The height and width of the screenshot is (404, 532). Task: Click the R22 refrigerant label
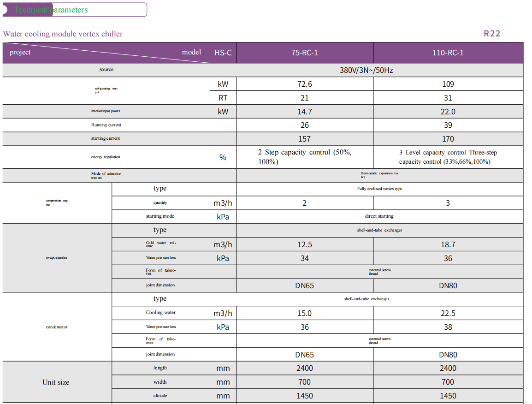point(491,34)
